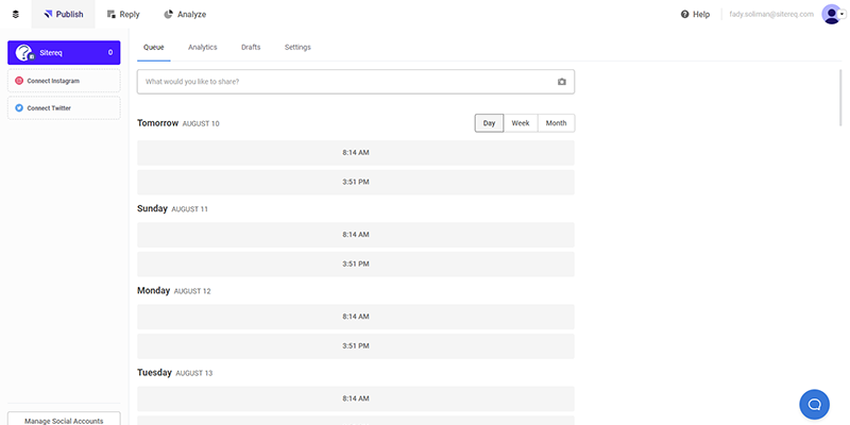Switch to the Reply product
850x425 pixels.
click(123, 14)
